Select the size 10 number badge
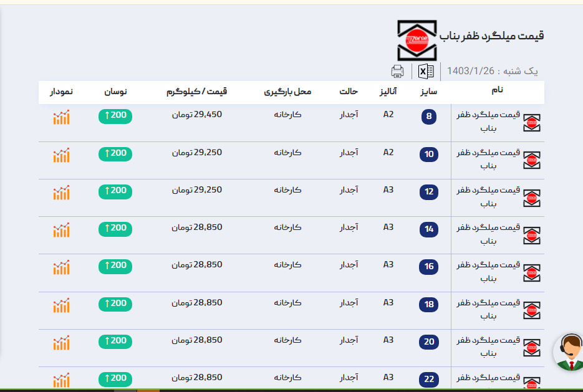Image resolution: width=583 pixels, height=392 pixels. coord(429,155)
